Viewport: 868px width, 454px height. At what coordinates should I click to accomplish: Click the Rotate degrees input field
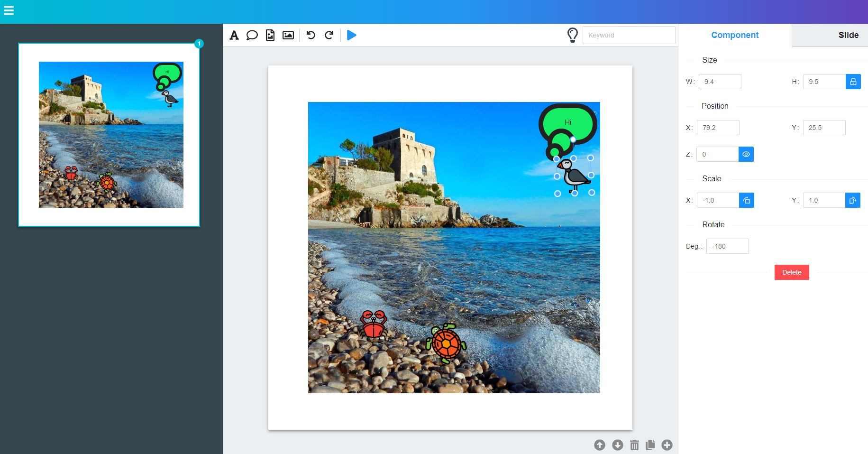[727, 246]
